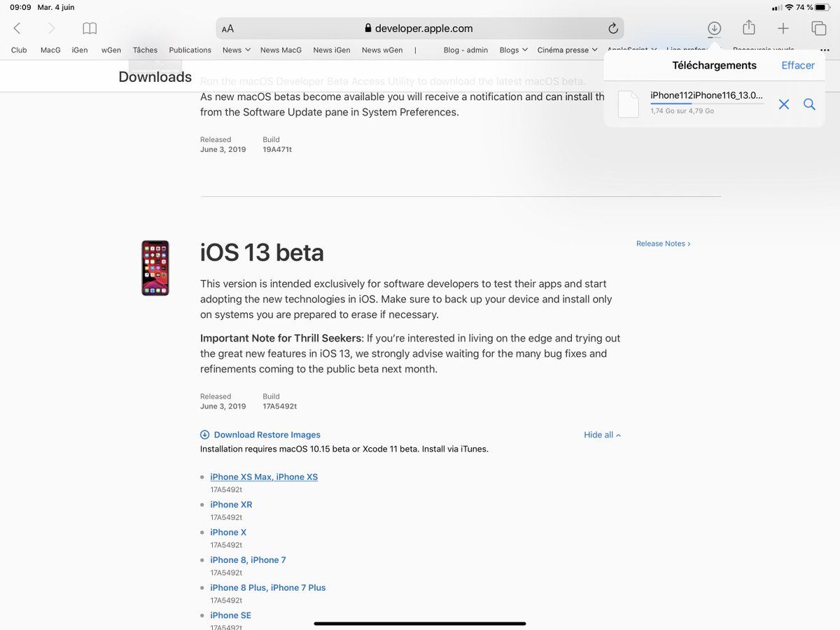840x630 pixels.
Task: Tap the developer.apple.com address field
Action: pyautogui.click(x=420, y=29)
